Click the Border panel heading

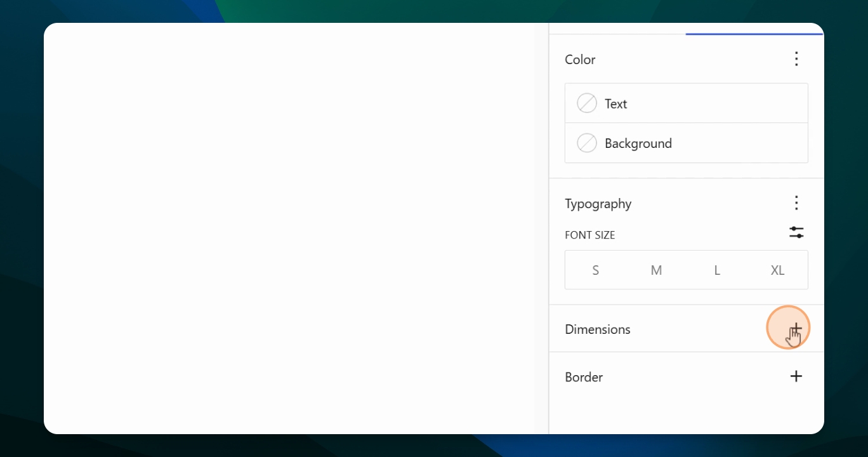[584, 377]
